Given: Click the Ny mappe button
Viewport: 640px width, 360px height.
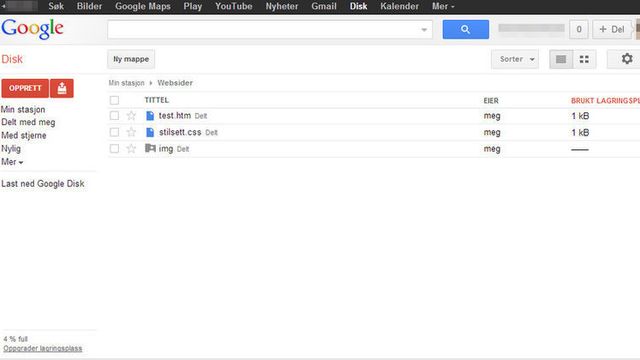Looking at the screenshot, I should [131, 59].
